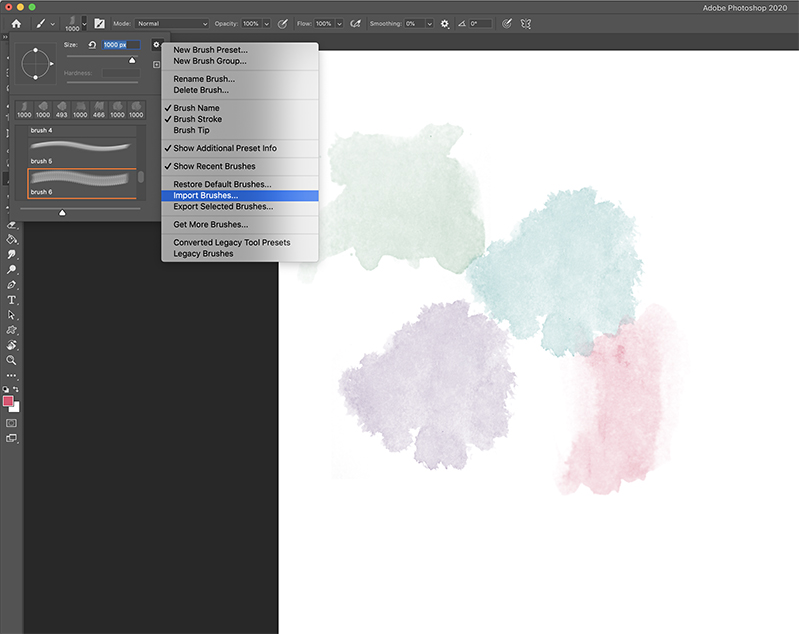This screenshot has width=799, height=634.
Task: Toggle Quick Mask mode icon
Action: (12, 423)
